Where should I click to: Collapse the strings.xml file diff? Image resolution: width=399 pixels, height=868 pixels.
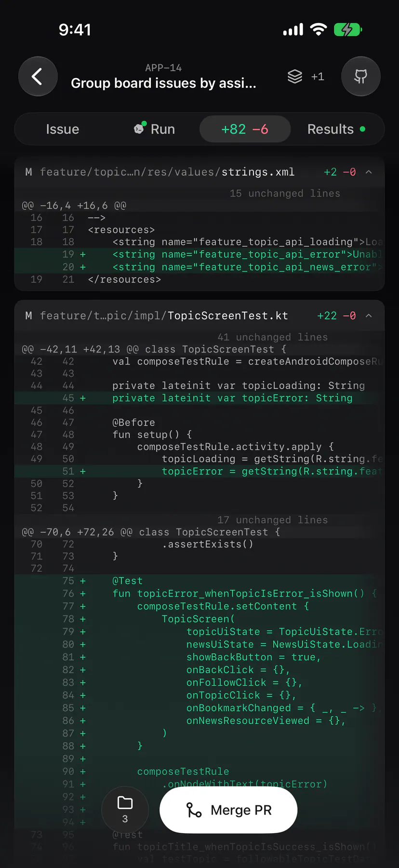369,172
